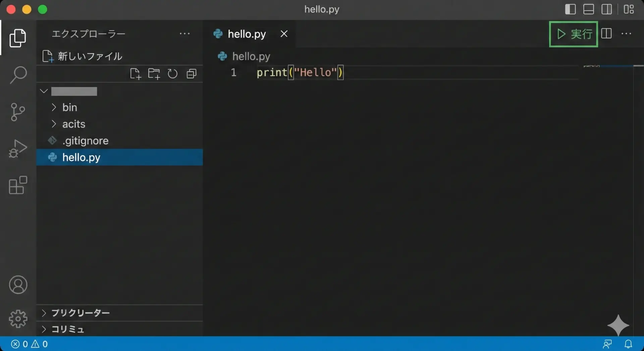Viewport: 644px width, 351px height.
Task: Open .gitignore from the file tree
Action: pyautogui.click(x=85, y=141)
